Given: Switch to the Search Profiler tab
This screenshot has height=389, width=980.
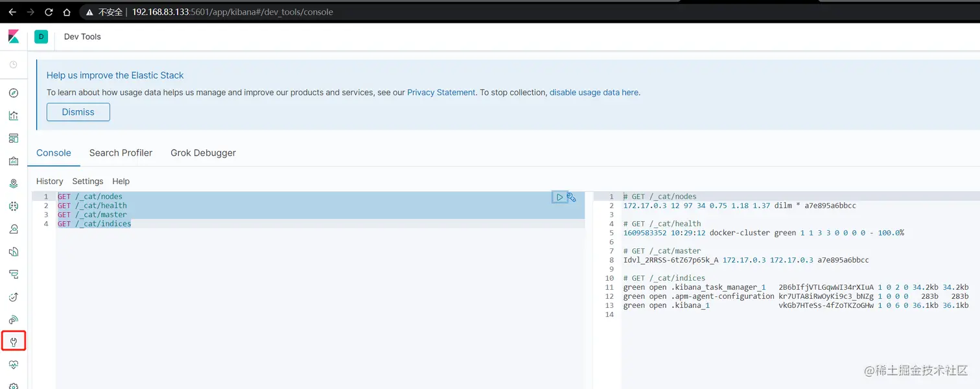Looking at the screenshot, I should (x=121, y=153).
